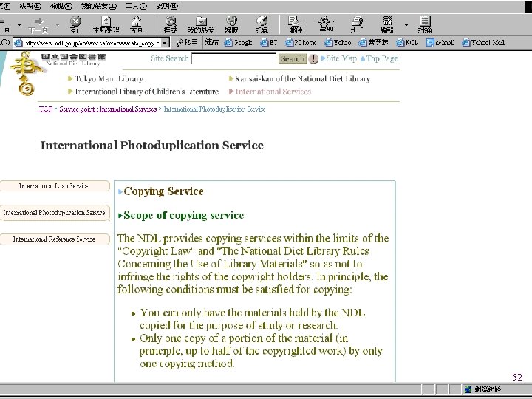This screenshot has width=532, height=399.
Task: Open the mail shortcut right of NCL
Action: [440, 43]
